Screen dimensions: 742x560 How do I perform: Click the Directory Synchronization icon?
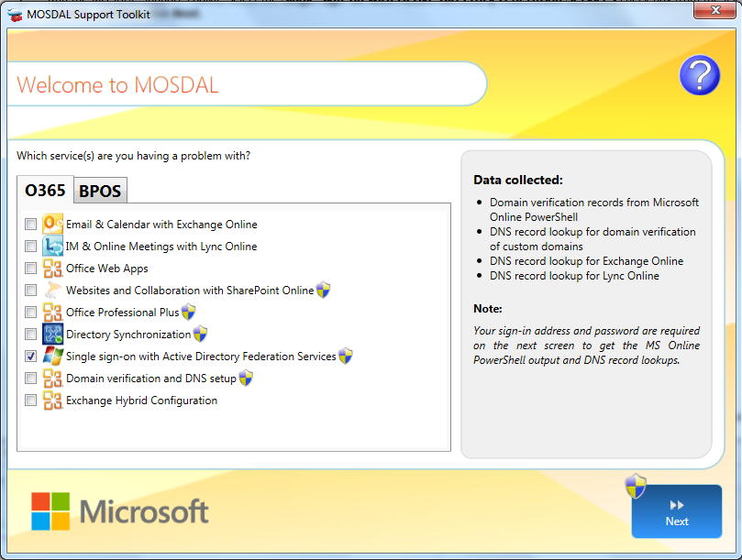click(52, 334)
